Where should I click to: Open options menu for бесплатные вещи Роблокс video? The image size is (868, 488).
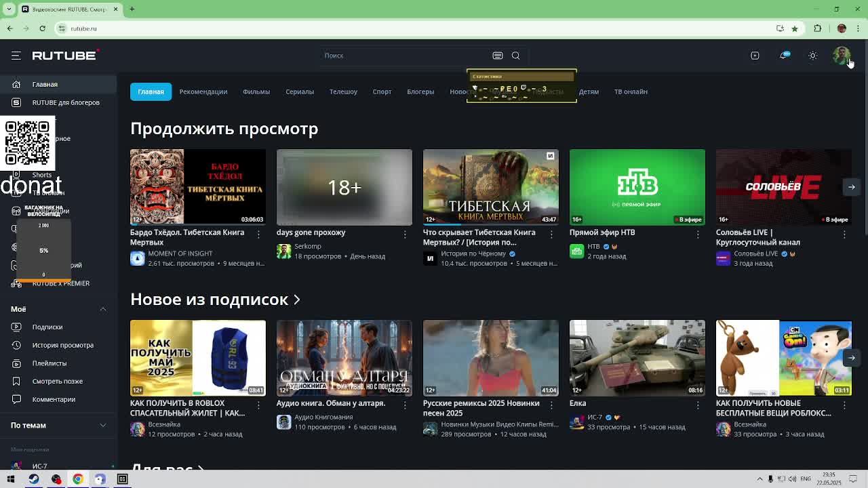(844, 405)
